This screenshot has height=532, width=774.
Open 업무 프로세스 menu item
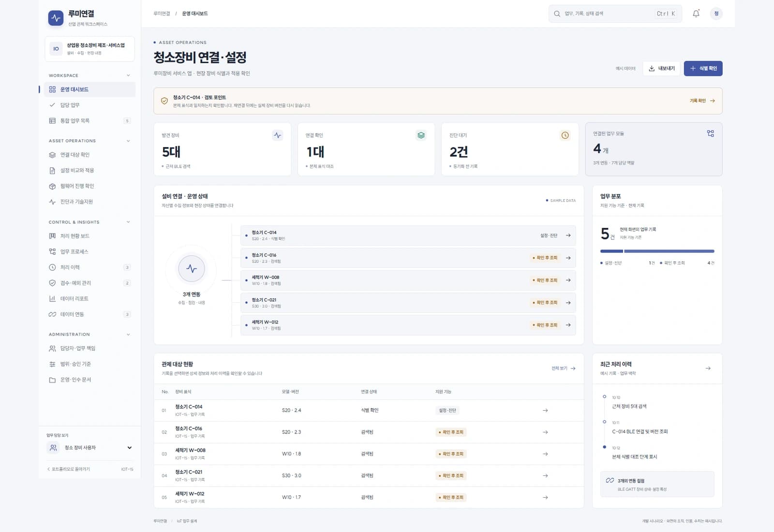(x=90, y=251)
